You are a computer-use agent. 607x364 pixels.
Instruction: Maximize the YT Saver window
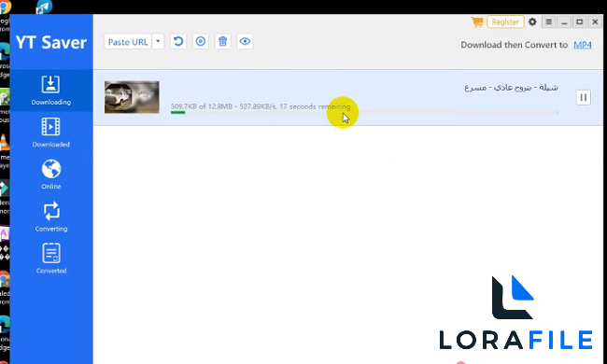point(580,22)
